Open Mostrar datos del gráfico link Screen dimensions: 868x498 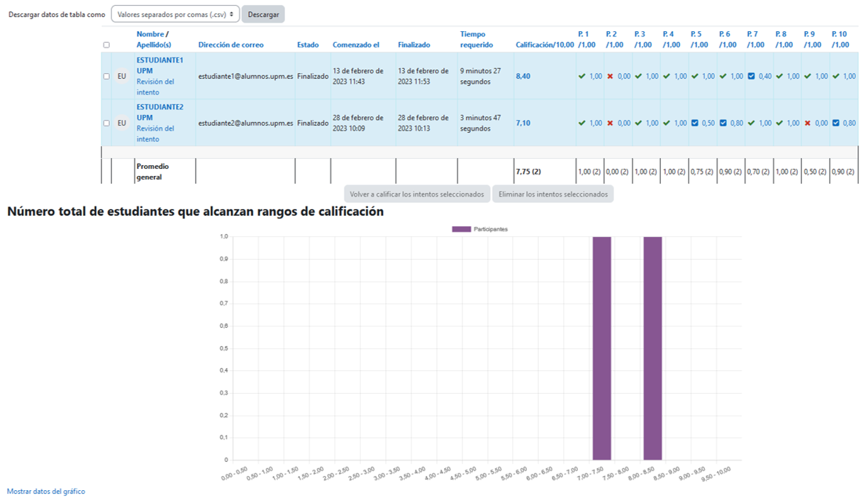coord(46,491)
